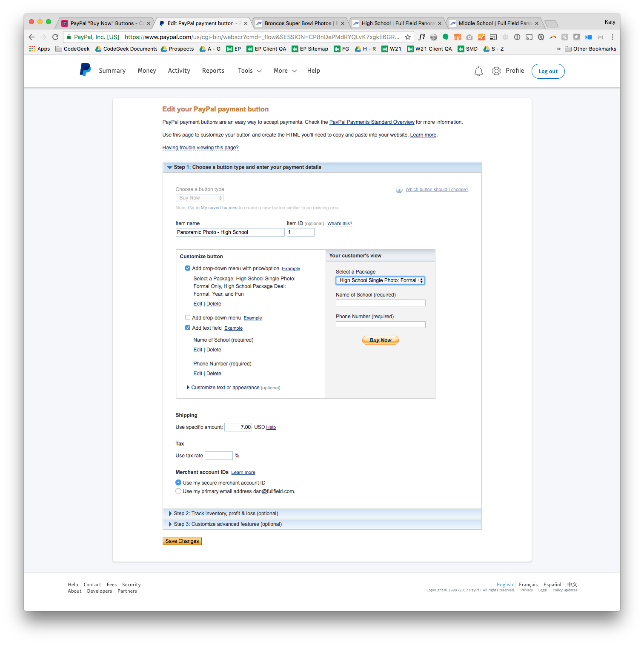Open the Reports page
Screen dimensions: 644x645
point(213,71)
